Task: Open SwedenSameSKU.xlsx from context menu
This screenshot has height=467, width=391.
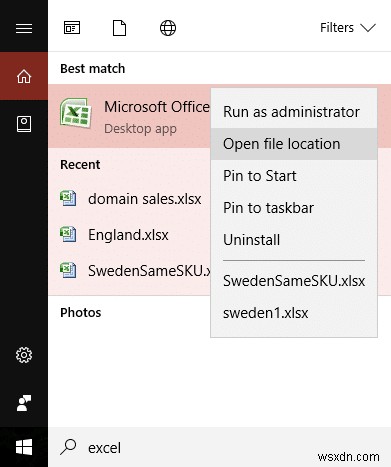Action: (294, 281)
